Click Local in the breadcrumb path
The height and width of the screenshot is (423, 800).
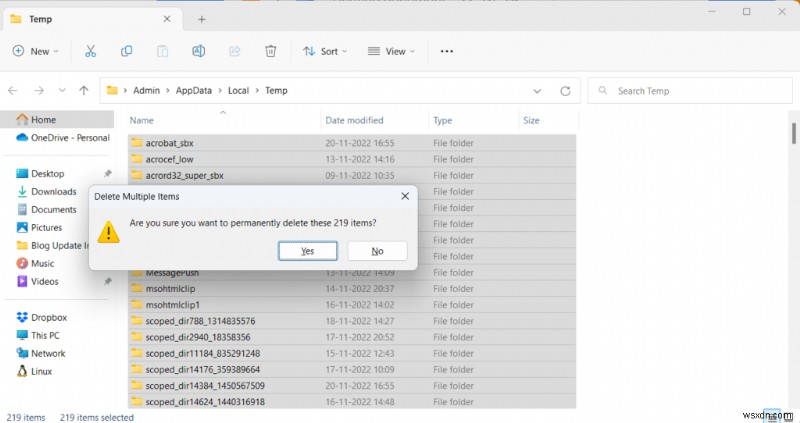click(238, 90)
